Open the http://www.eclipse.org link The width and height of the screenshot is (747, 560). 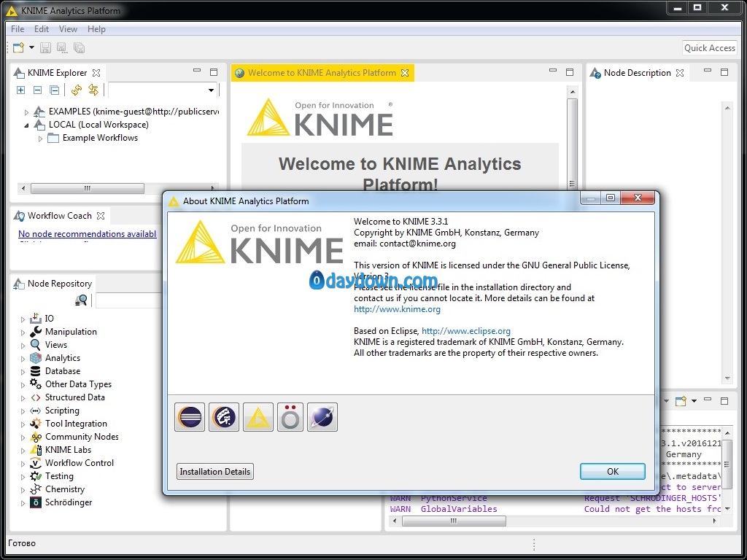[466, 331]
